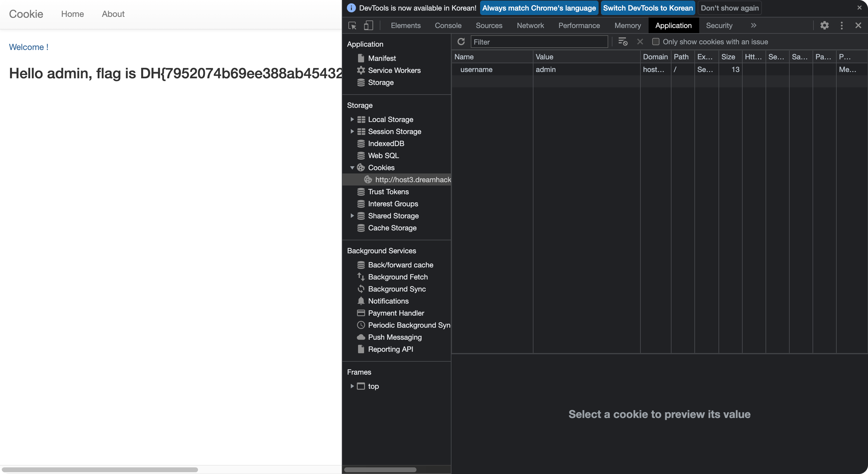Open Notifications background service
868x474 pixels.
point(388,301)
